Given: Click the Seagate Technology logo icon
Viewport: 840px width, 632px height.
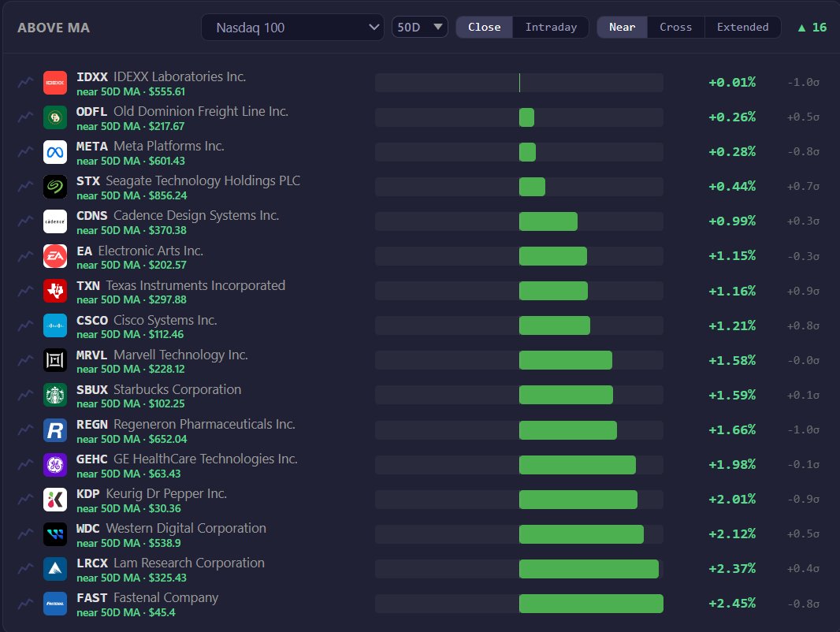Looking at the screenshot, I should [55, 187].
